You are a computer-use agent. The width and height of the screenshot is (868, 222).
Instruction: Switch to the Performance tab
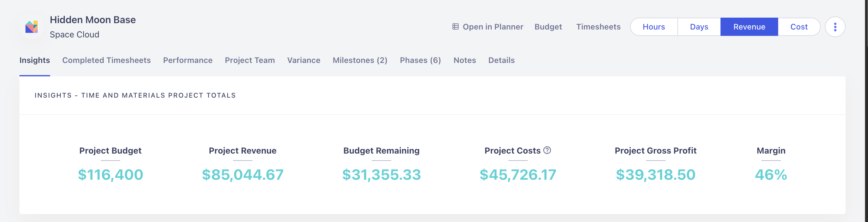click(x=188, y=61)
